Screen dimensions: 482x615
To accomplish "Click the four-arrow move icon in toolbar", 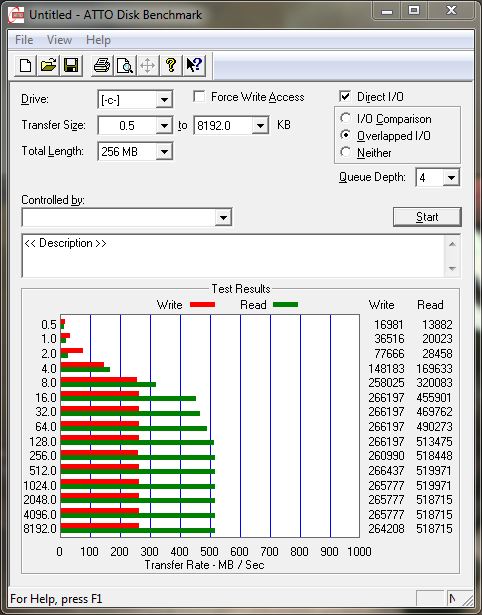I will pos(147,65).
